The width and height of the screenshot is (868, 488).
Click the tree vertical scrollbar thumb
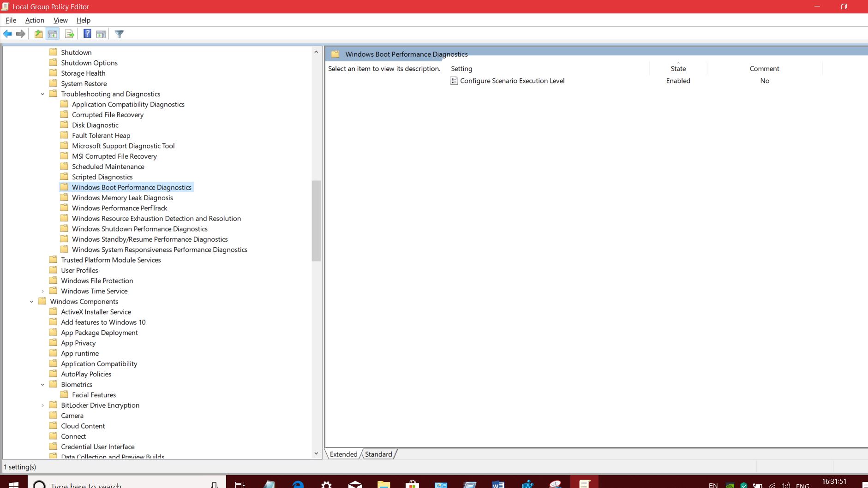(x=316, y=221)
